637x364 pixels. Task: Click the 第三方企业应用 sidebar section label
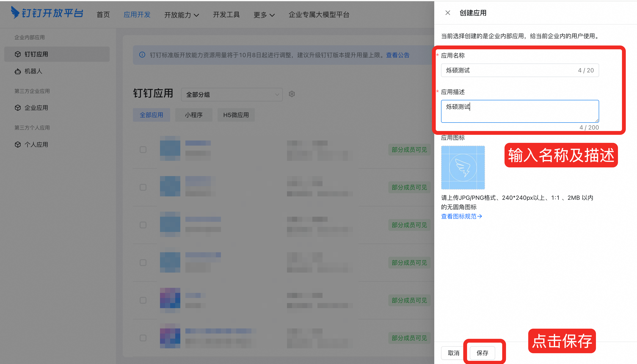tap(32, 91)
